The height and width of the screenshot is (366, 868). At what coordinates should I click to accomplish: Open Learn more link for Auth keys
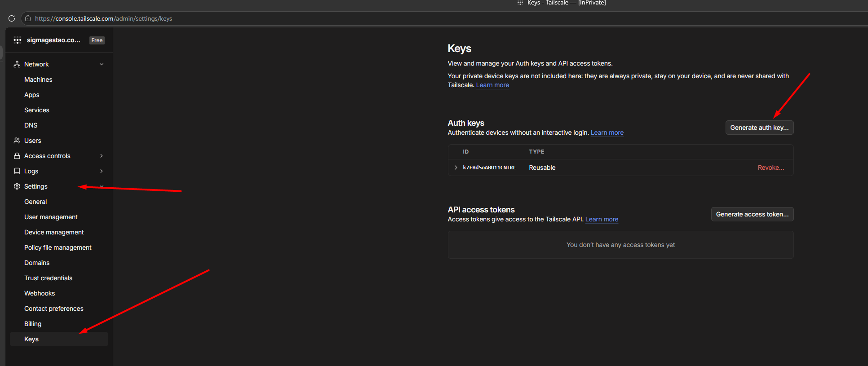[x=607, y=132]
